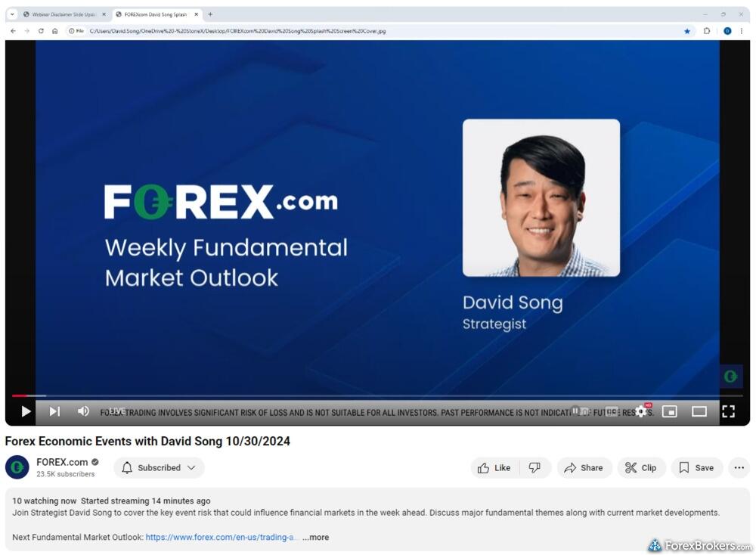
Task: Enable miniplayer mode
Action: [x=669, y=411]
